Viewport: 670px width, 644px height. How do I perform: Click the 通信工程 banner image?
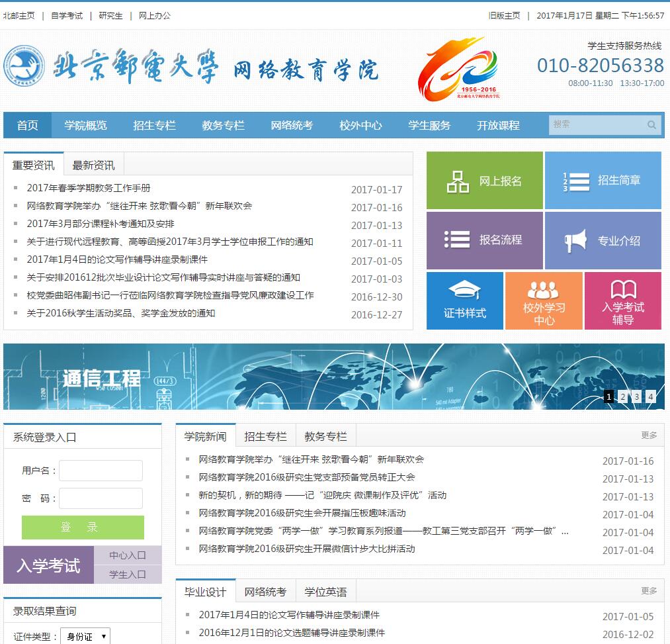click(x=334, y=377)
